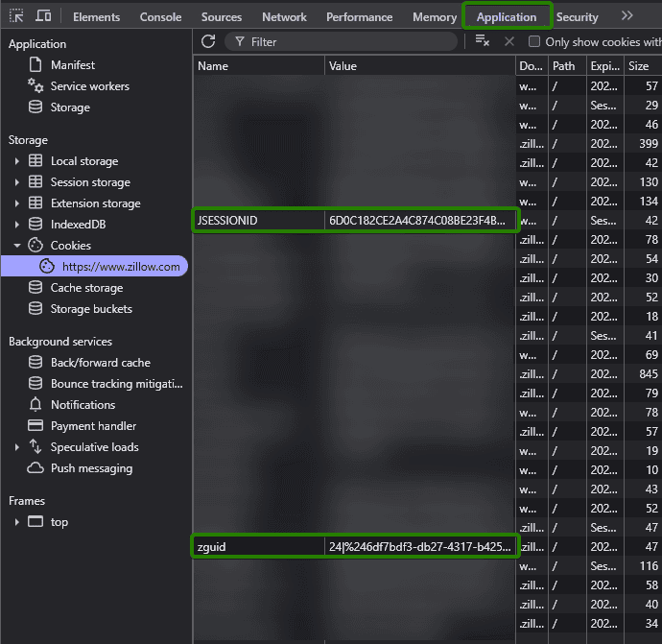Show more DevTools tabs via chevron
This screenshot has width=662, height=644.
(x=627, y=16)
